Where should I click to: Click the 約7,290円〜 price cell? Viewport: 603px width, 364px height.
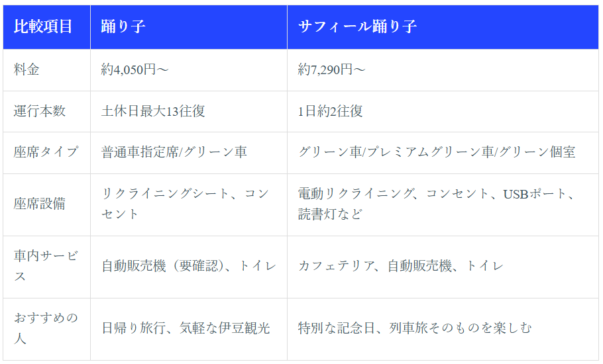click(332, 69)
